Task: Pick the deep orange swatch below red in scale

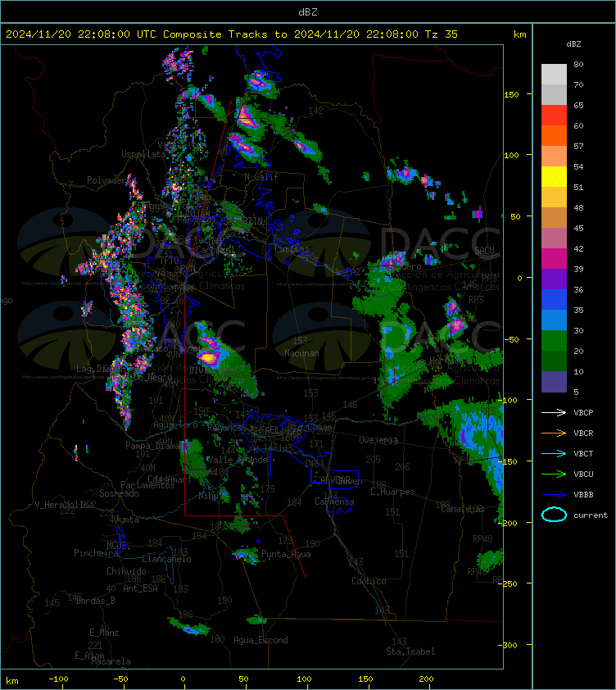Action: point(554,135)
